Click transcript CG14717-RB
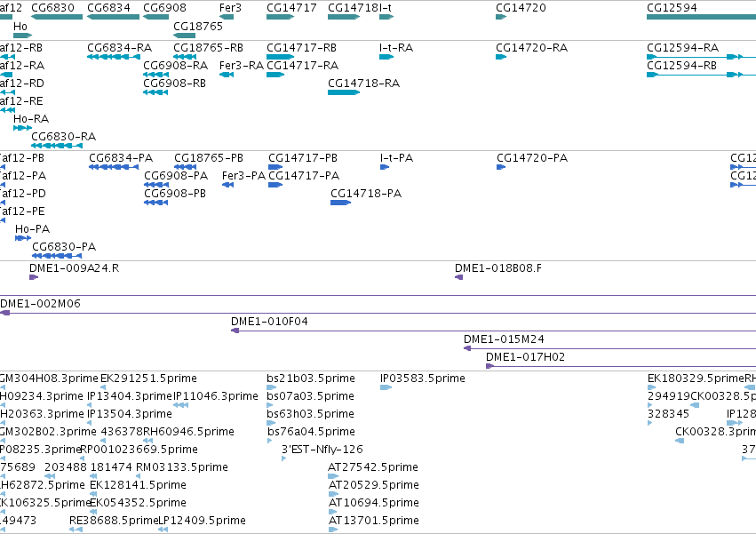The width and height of the screenshot is (756, 534). (x=280, y=57)
